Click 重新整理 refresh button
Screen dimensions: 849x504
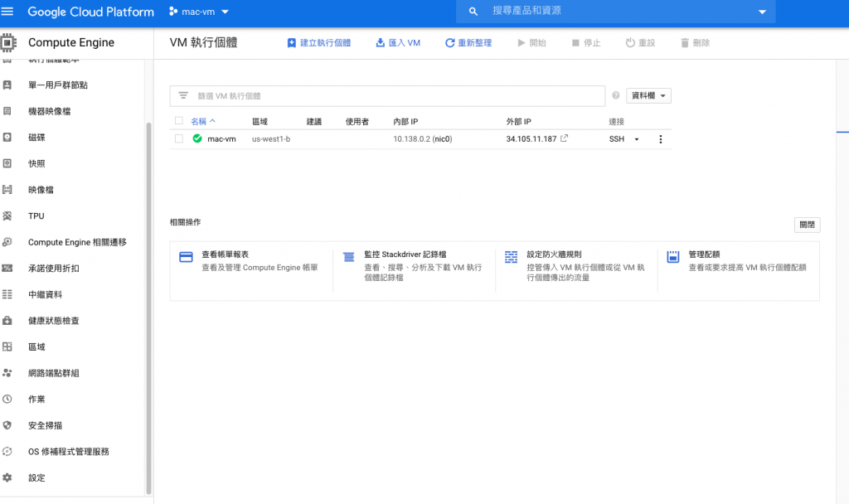468,43
